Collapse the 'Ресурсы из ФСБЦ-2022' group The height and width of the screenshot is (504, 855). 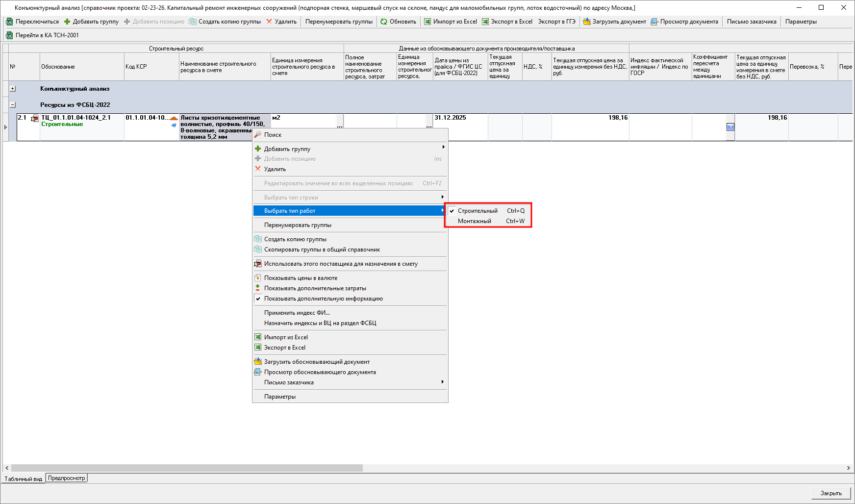pos(13,105)
